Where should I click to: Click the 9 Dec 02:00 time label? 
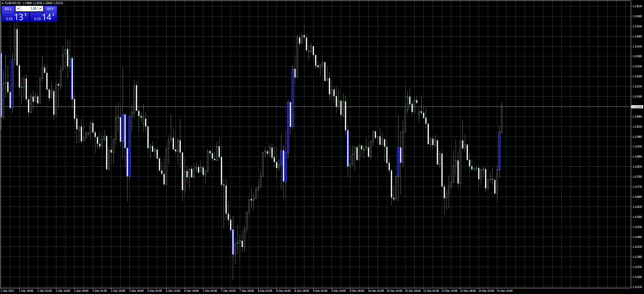coord(320,291)
